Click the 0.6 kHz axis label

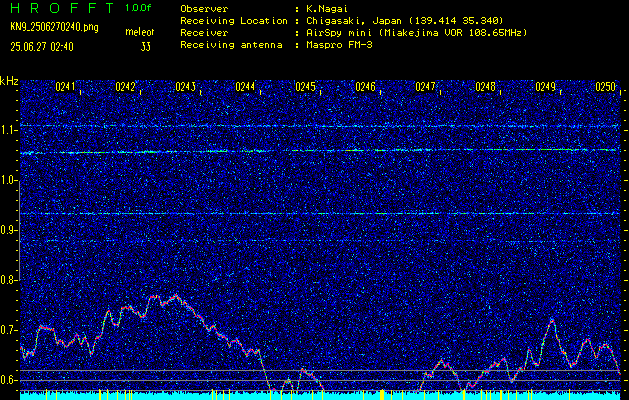[x=9, y=380]
